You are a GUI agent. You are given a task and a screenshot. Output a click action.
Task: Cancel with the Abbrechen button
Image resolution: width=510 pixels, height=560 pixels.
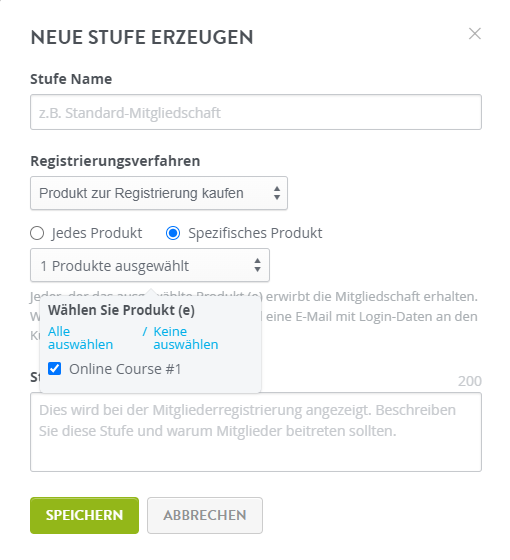[205, 515]
